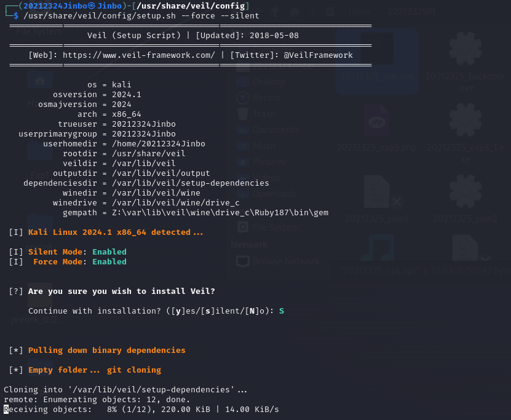
Task: Click the 'arch = x86_64' line
Action: 109,114
